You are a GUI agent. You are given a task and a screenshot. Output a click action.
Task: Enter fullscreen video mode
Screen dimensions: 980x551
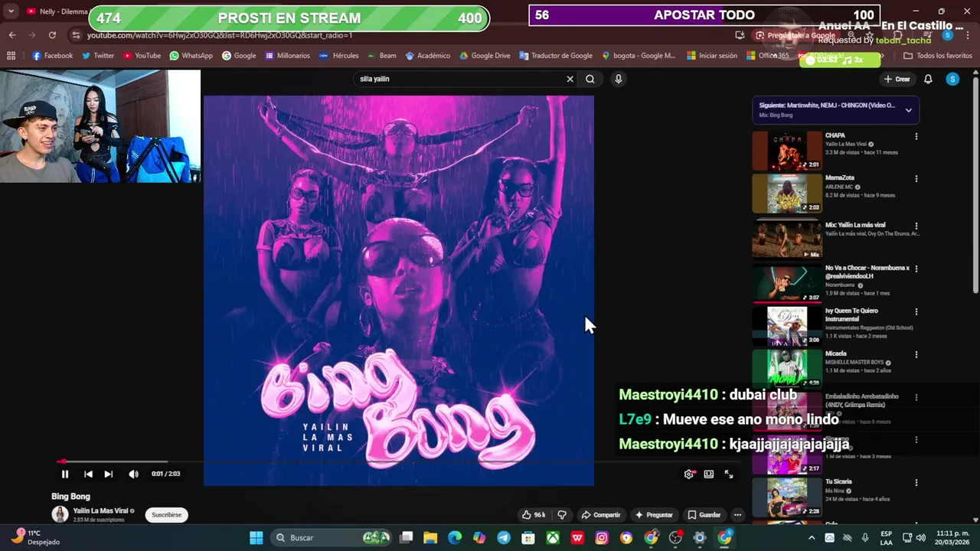729,474
